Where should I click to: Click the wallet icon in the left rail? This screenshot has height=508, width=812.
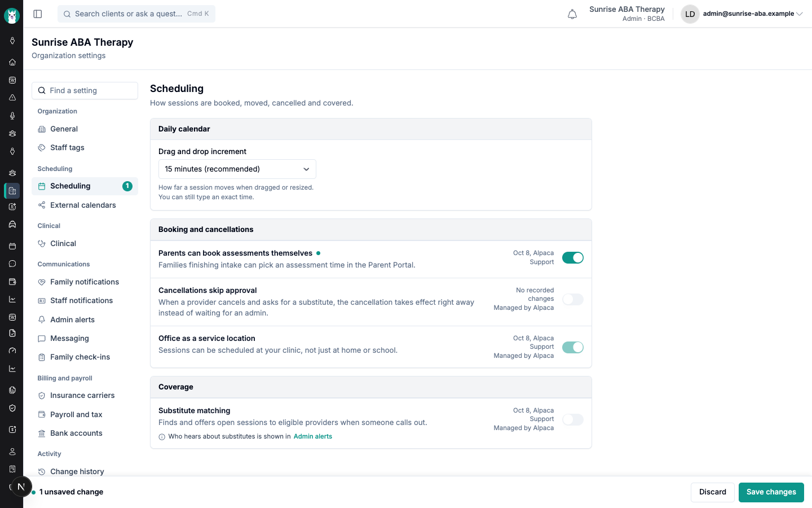(12, 282)
